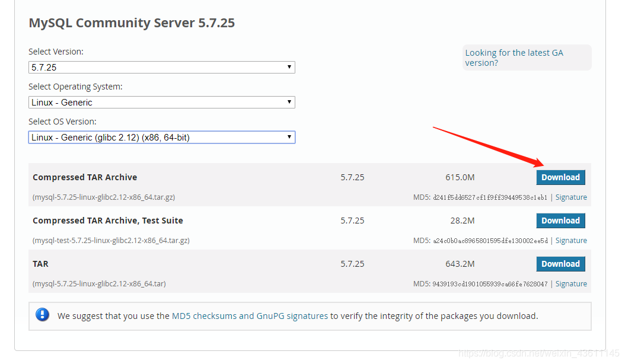
Task: Click version 5.7.25 in Compressed TAR Archive row
Action: [352, 177]
